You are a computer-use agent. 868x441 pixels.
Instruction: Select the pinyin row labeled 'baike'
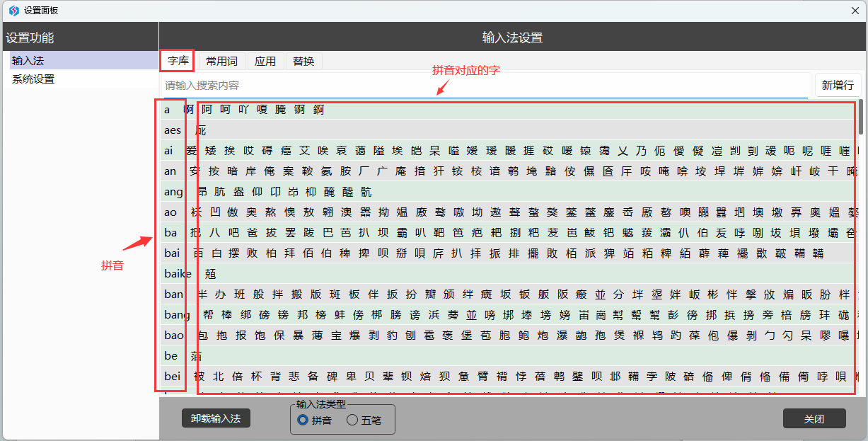click(x=178, y=273)
